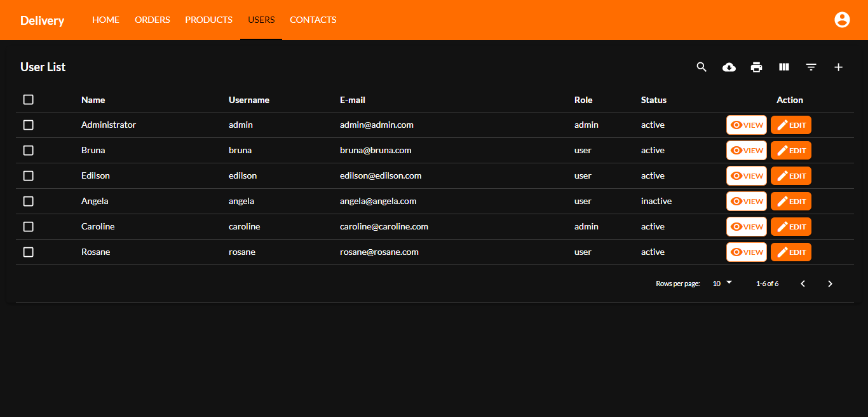View the Caroline user
This screenshot has width=868, height=417.
747,227
